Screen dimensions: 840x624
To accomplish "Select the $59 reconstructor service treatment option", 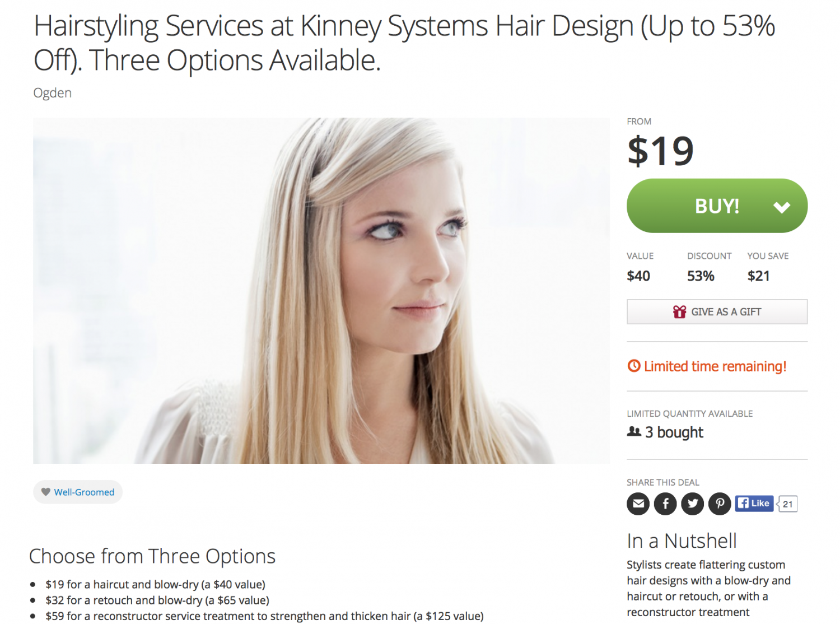I will 264,616.
